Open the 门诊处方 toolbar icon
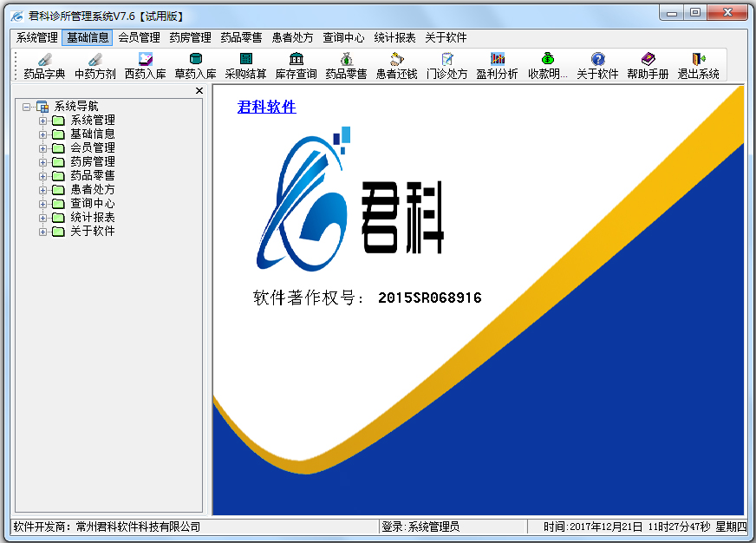The image size is (756, 543). 447,66
